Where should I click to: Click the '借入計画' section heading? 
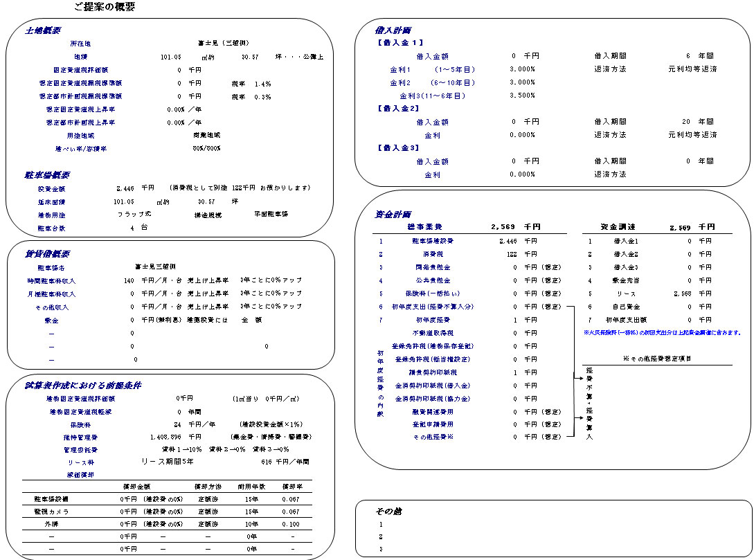point(393,30)
